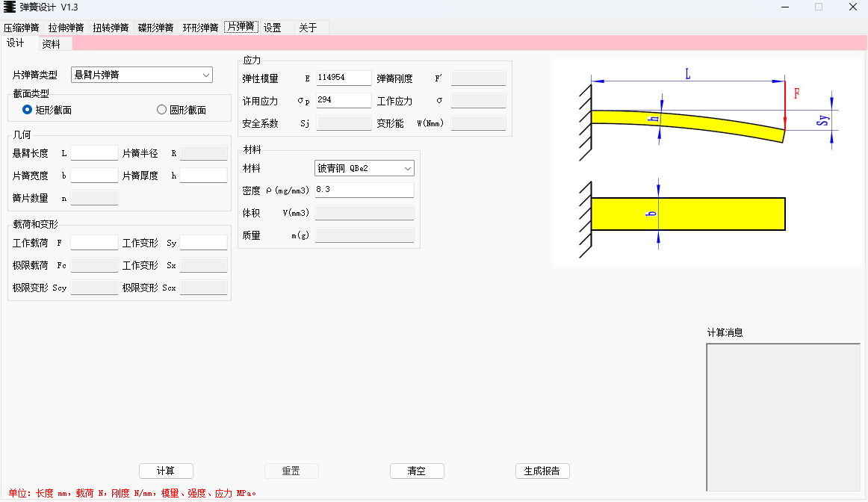This screenshot has width=868, height=502.
Task: Open the 关于 menu
Action: coord(309,27)
